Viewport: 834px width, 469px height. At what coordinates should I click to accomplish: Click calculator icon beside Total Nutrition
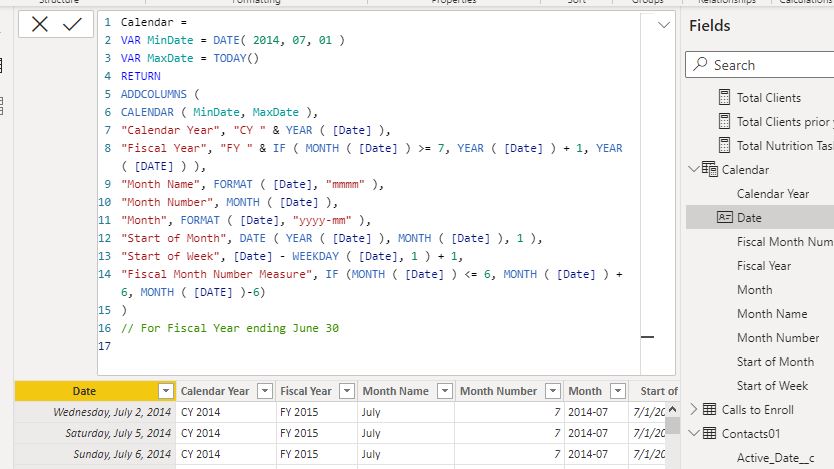pyautogui.click(x=724, y=145)
